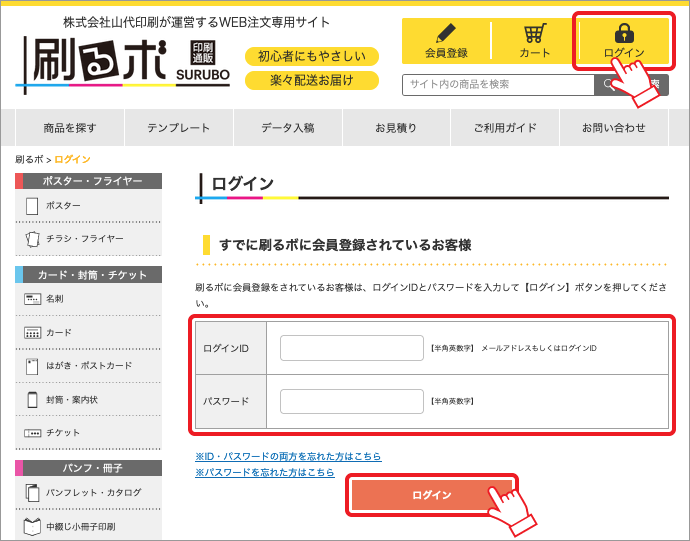The width and height of the screenshot is (690, 541).
Task: Open the データ入稿 menu item
Action: coord(288,128)
